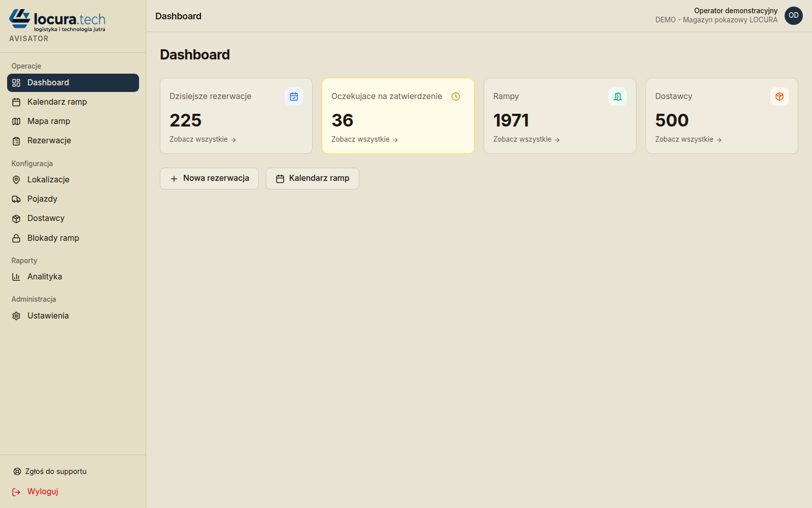Click the Analityka chart icon
The image size is (812, 508).
[16, 277]
